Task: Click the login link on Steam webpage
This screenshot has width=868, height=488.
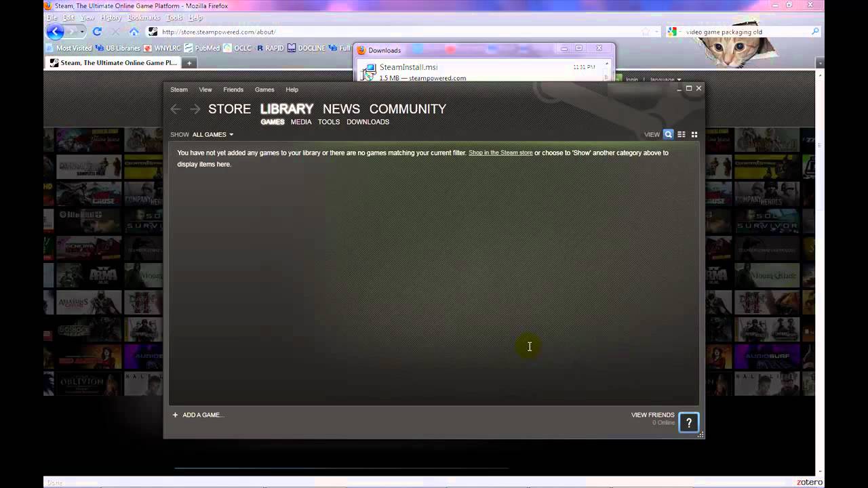Action: pyautogui.click(x=632, y=79)
